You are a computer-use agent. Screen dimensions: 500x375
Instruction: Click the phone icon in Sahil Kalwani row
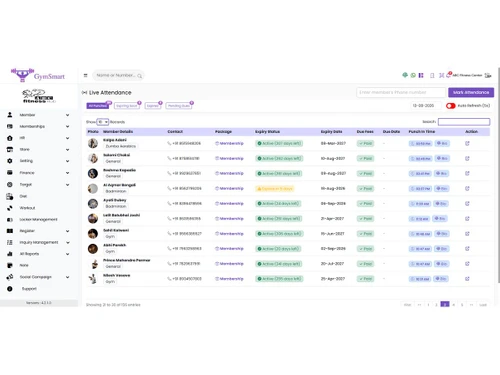point(169,234)
